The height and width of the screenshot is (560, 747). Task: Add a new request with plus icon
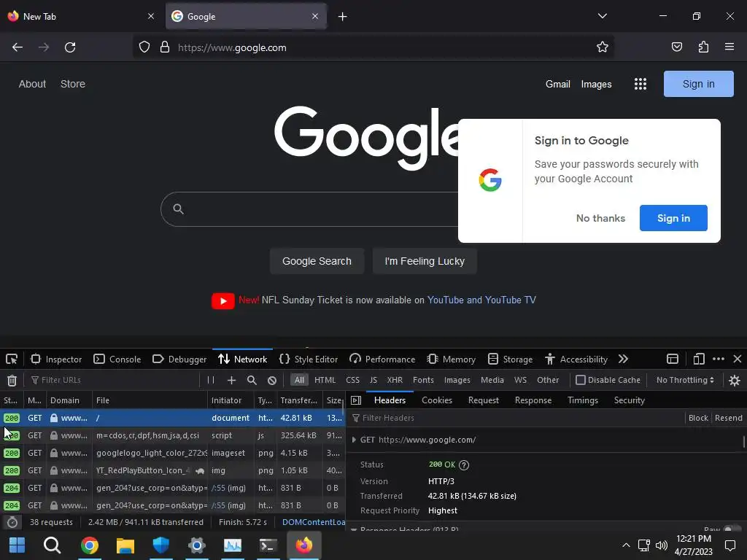point(231,380)
